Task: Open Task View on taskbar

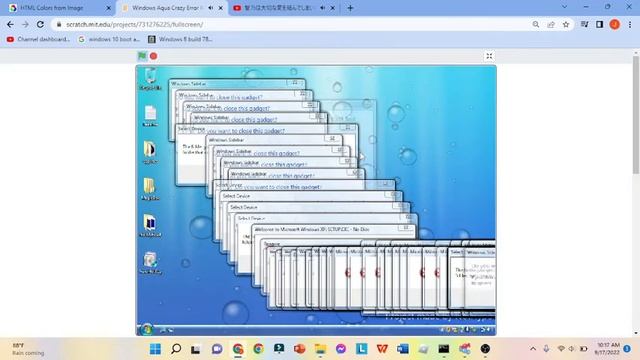Action: (x=196, y=349)
